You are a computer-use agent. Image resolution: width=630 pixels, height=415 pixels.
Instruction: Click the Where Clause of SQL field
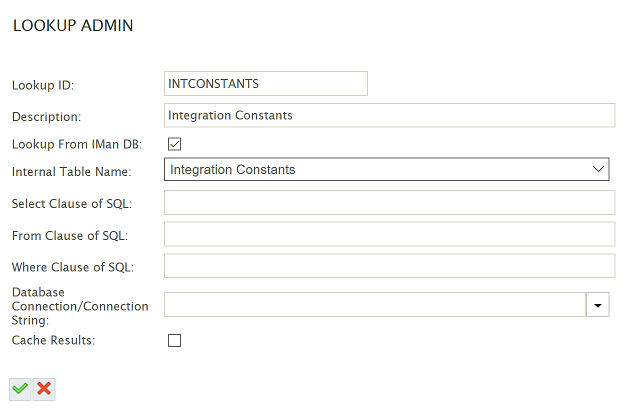click(389, 266)
